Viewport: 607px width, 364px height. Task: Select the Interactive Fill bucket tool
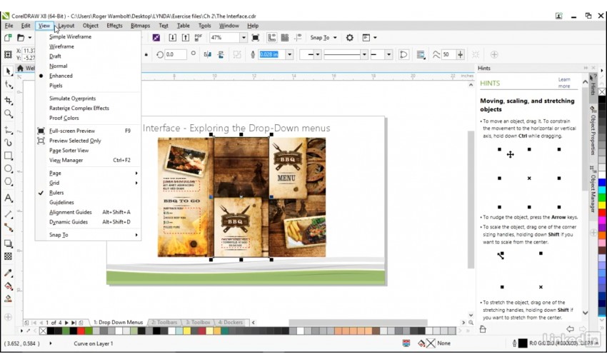click(9, 286)
